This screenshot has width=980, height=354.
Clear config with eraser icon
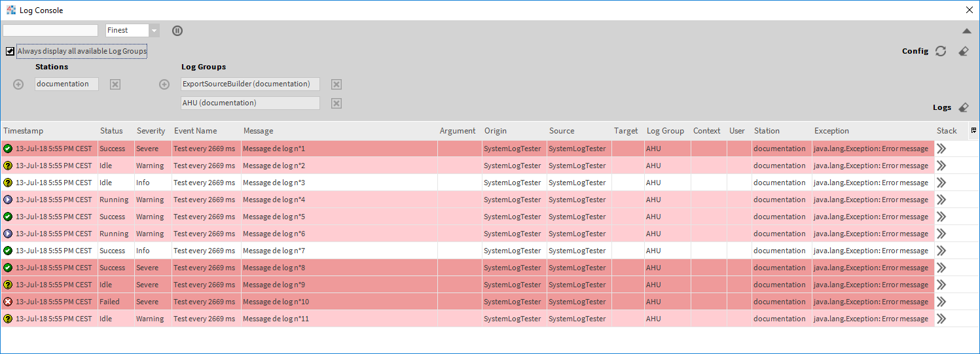963,51
